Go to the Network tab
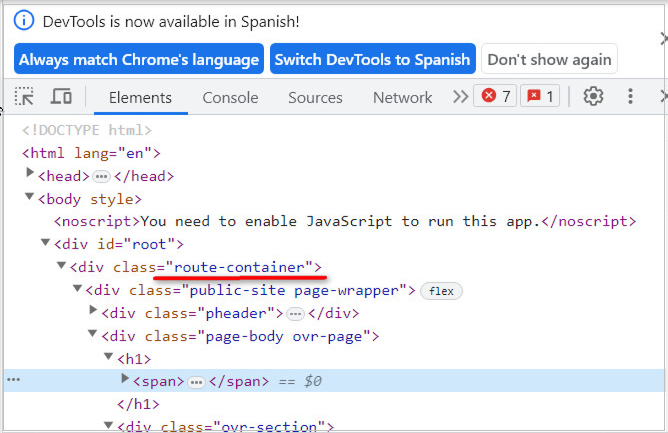The image size is (668, 433). tap(402, 97)
